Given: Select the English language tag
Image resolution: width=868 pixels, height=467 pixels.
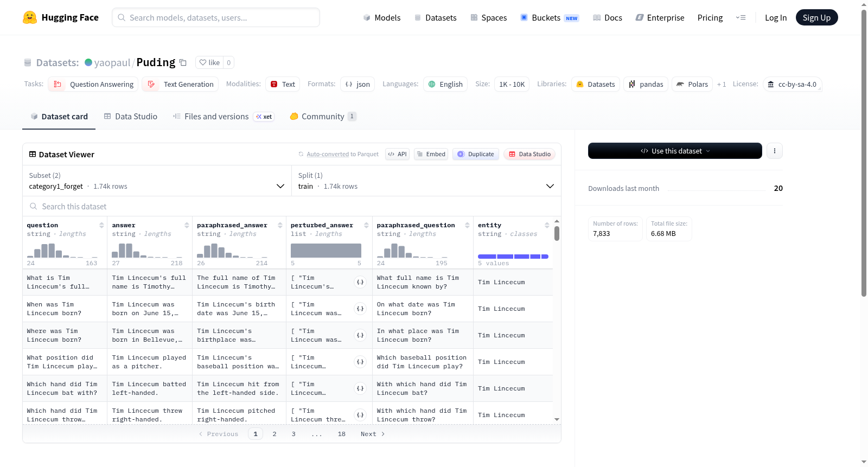Looking at the screenshot, I should [x=445, y=84].
